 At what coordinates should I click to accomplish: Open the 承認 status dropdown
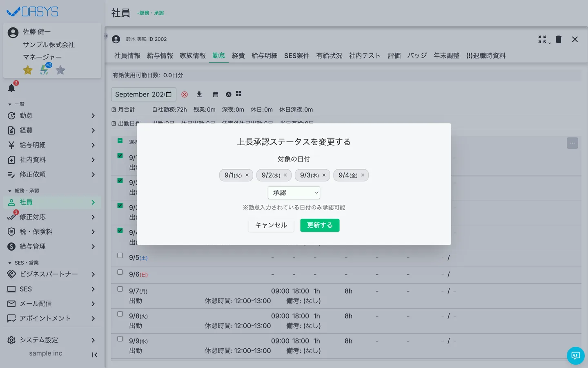[294, 193]
